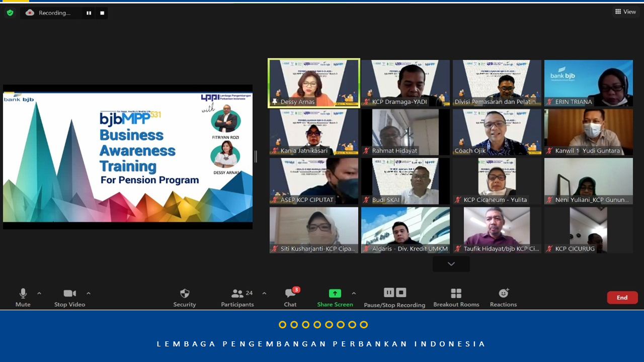Select Neni Yuliani_KCP Gunung video tile
644x362 pixels.
(589, 181)
